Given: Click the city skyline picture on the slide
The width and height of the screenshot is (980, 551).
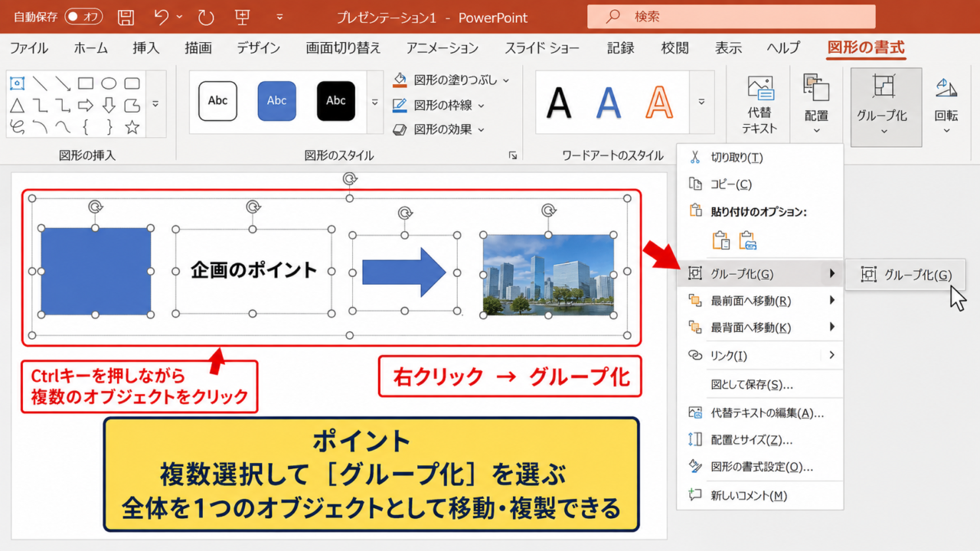Looking at the screenshot, I should pos(548,275).
